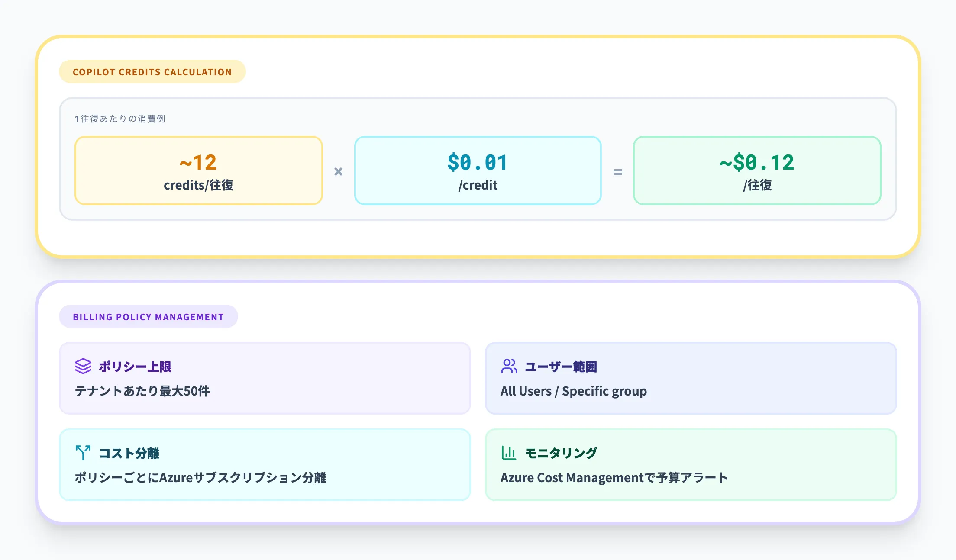
Task: Select the COPILOT CREDITS CALCULATION badge
Action: pyautogui.click(x=152, y=72)
